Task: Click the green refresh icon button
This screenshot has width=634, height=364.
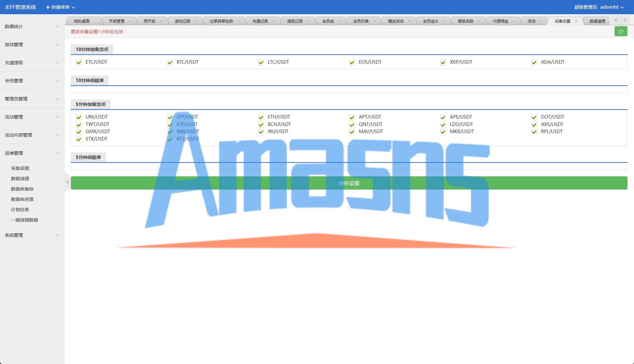Action: click(x=621, y=32)
